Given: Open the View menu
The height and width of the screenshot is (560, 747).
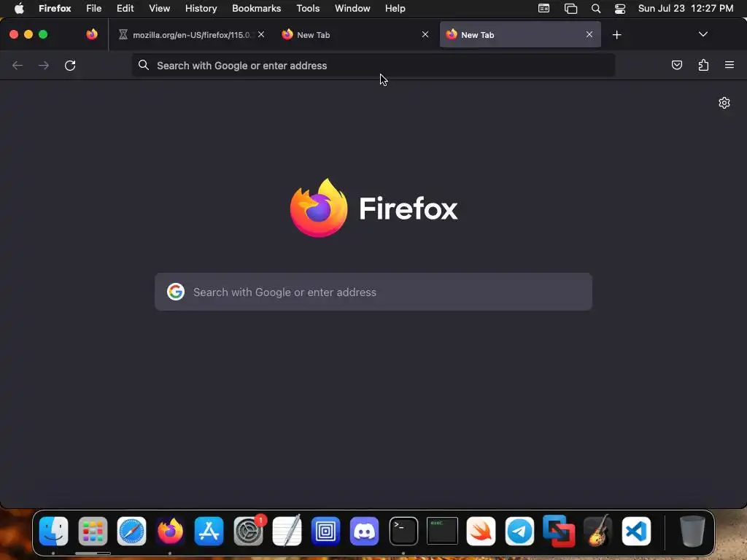Looking at the screenshot, I should 160,8.
